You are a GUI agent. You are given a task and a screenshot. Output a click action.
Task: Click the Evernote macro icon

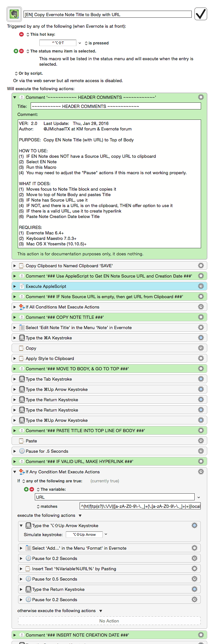(x=14, y=14)
